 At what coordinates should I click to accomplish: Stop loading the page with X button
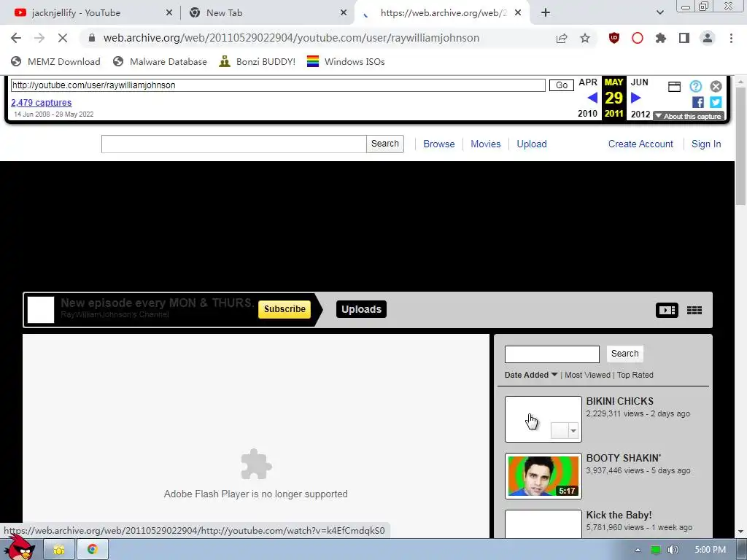pyautogui.click(x=63, y=38)
